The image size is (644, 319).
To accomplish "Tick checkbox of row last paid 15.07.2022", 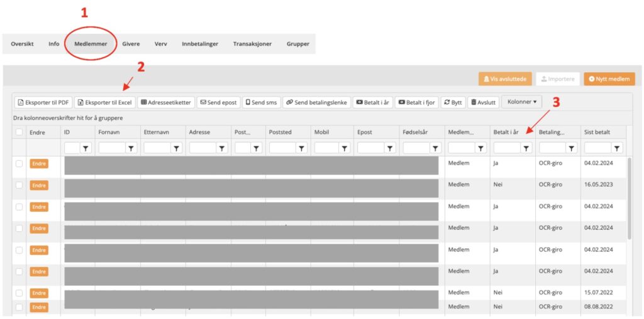I will (19, 293).
